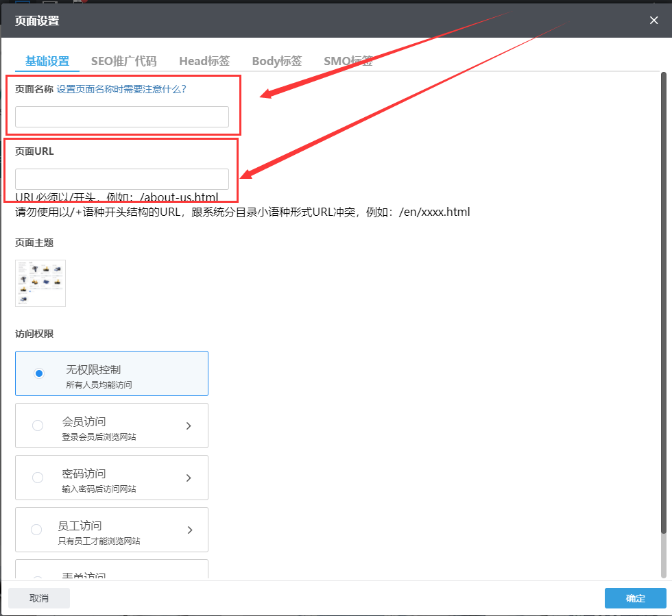The height and width of the screenshot is (616, 672).
Task: Enable the 会员访问 radio option
Action: 38,426
